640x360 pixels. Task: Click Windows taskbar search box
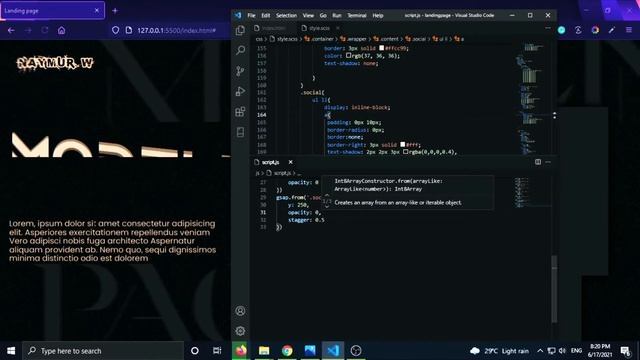click(103, 351)
